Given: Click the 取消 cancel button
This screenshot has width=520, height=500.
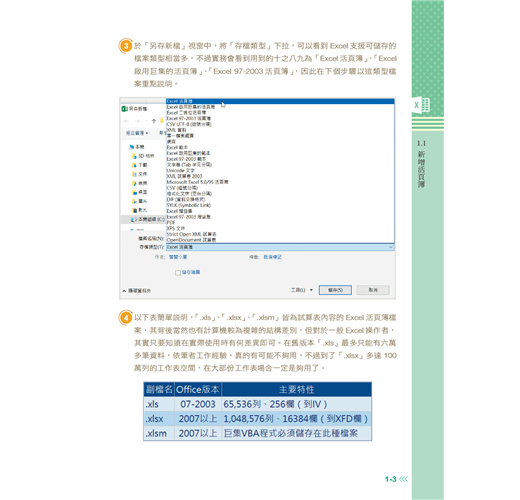Looking at the screenshot, I should pos(373,290).
